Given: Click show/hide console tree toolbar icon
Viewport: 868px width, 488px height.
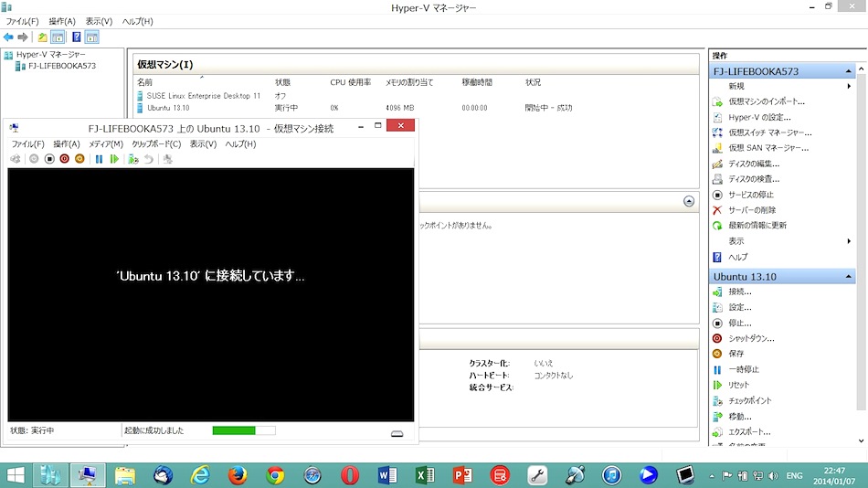Looking at the screenshot, I should [58, 37].
